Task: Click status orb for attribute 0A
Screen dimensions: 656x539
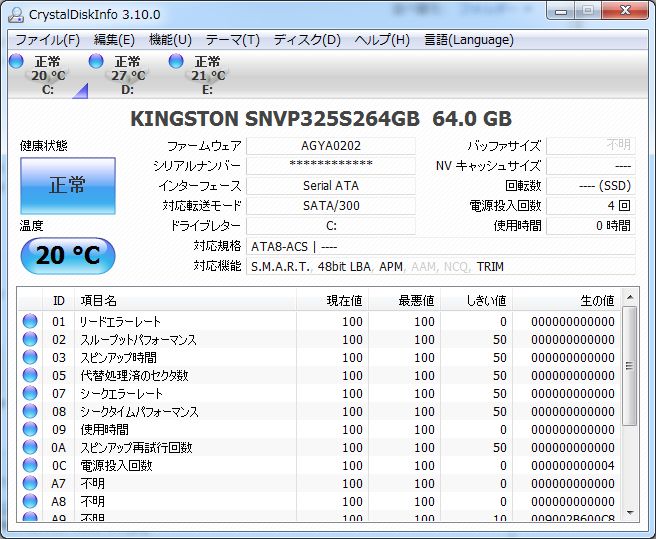Action: tap(30, 447)
